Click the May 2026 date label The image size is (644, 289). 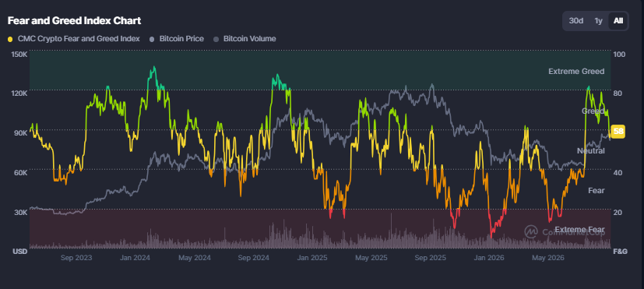pyautogui.click(x=548, y=258)
